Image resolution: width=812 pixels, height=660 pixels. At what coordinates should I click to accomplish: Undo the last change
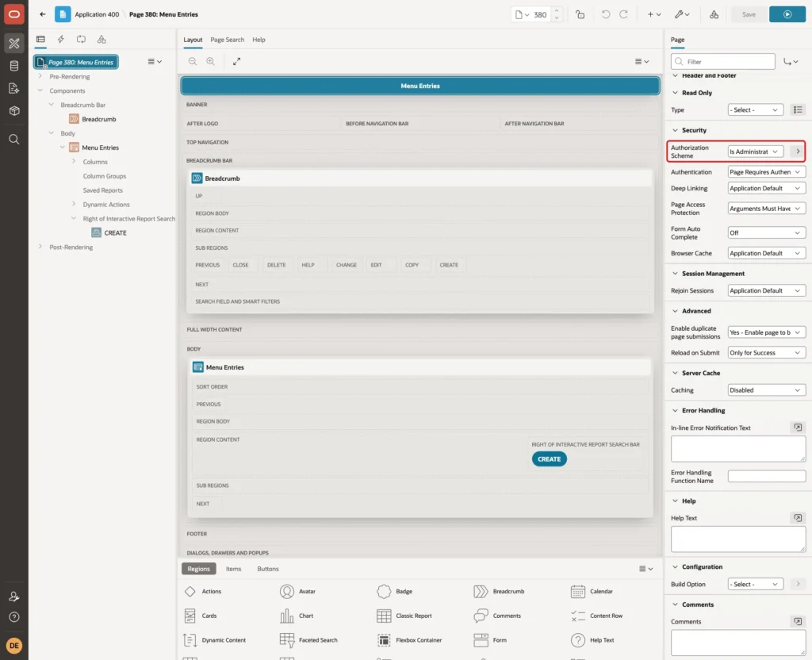(605, 14)
